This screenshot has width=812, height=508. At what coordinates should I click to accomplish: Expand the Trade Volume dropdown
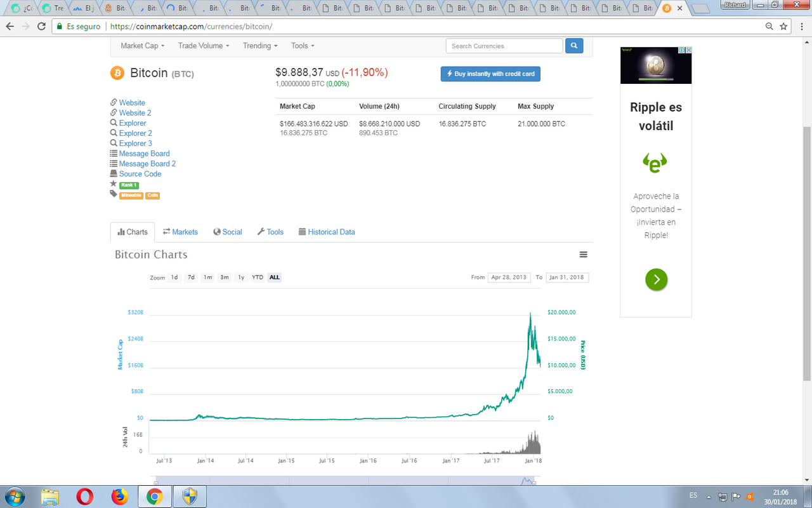[x=204, y=46]
